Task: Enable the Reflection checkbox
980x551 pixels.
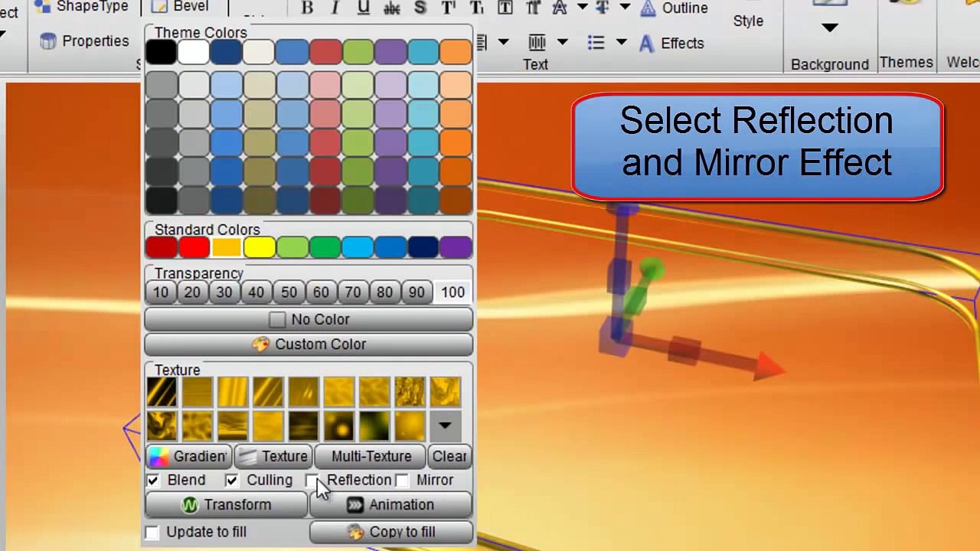Action: point(311,480)
